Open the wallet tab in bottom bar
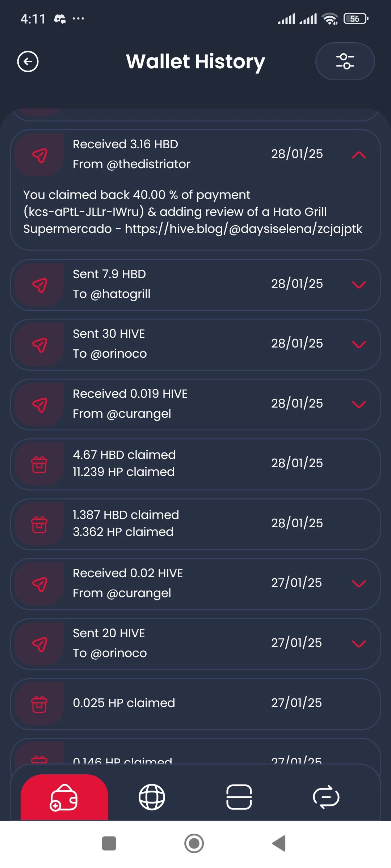Screen dimensions: 391x868 click(x=64, y=797)
